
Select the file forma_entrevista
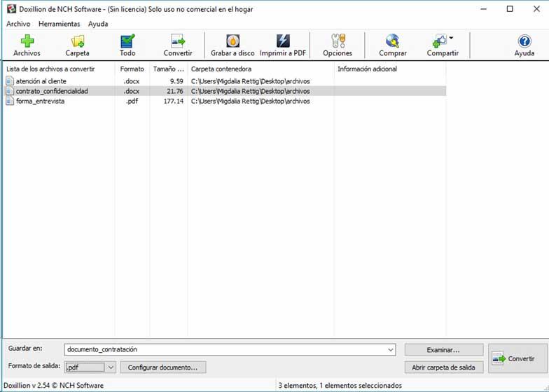click(41, 101)
